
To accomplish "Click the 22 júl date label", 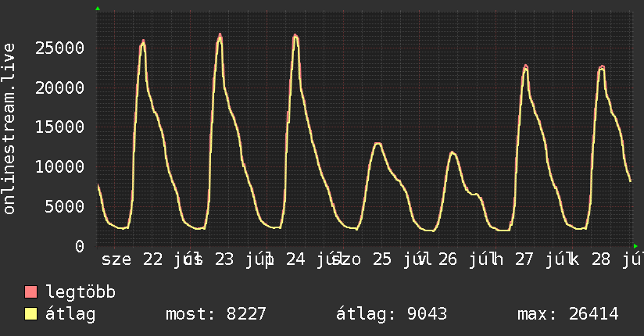I will (x=173, y=259).
